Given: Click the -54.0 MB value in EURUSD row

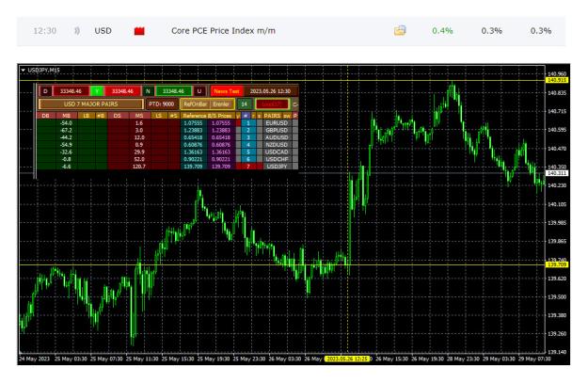Looking at the screenshot, I should [x=67, y=123].
